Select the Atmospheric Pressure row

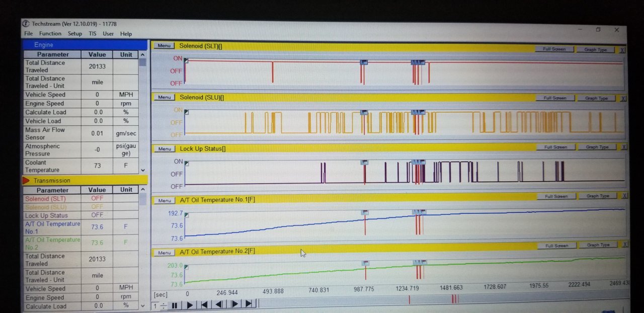(x=80, y=150)
